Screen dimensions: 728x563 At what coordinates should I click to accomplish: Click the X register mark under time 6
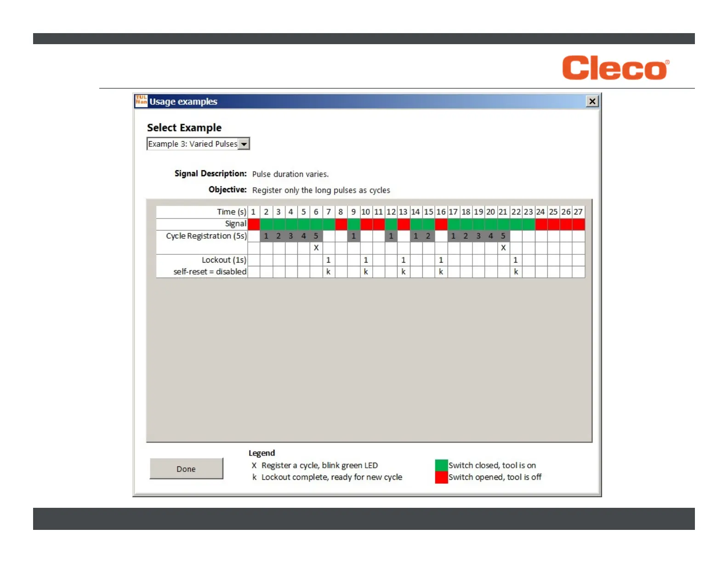316,248
